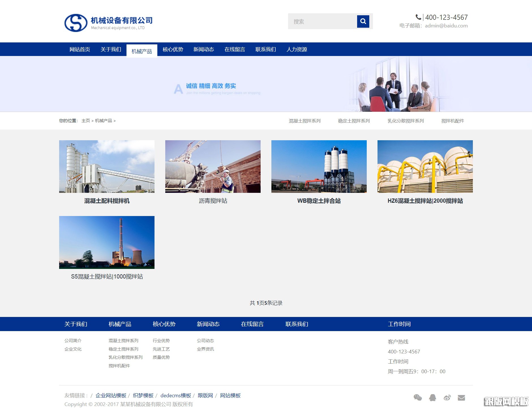The height and width of the screenshot is (408, 532).
Task: Select the 混凝土搅拌系列 category link
Action: [x=304, y=121]
